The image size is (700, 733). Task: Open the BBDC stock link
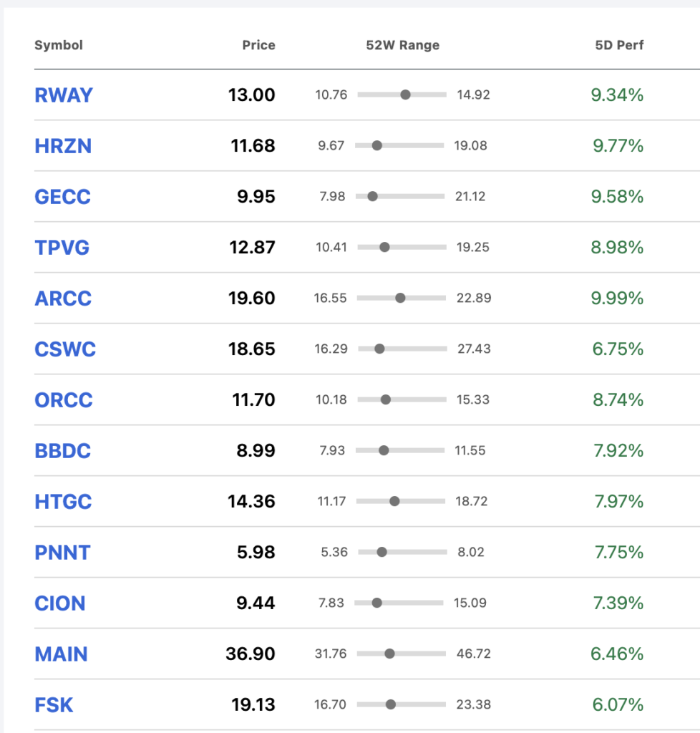click(x=62, y=451)
